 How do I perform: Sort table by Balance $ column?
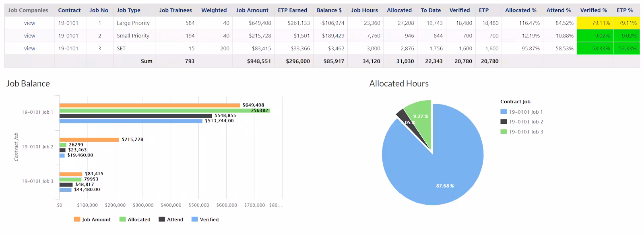pyautogui.click(x=329, y=10)
